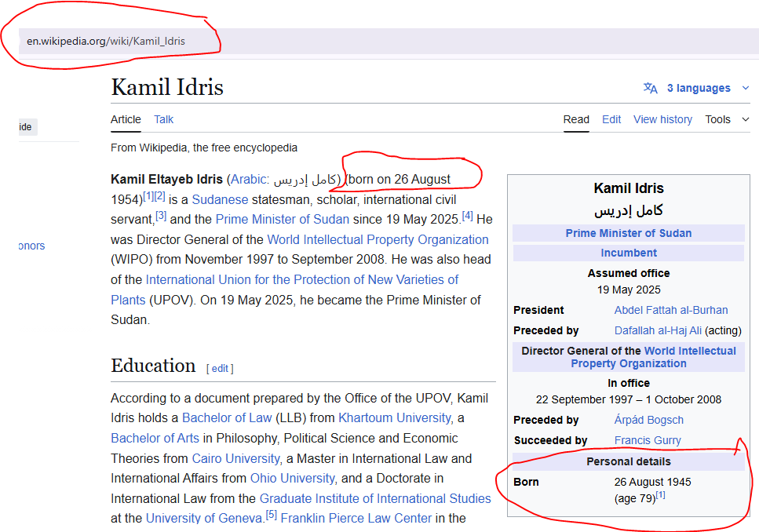Open World Intellectual Property Organization intro link
The image size is (759, 532).
(x=378, y=239)
